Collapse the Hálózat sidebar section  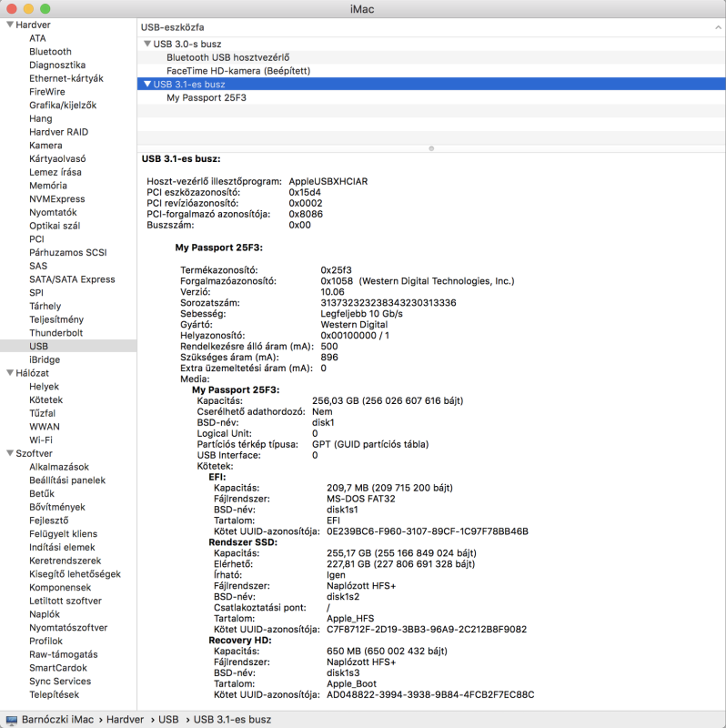click(x=10, y=373)
